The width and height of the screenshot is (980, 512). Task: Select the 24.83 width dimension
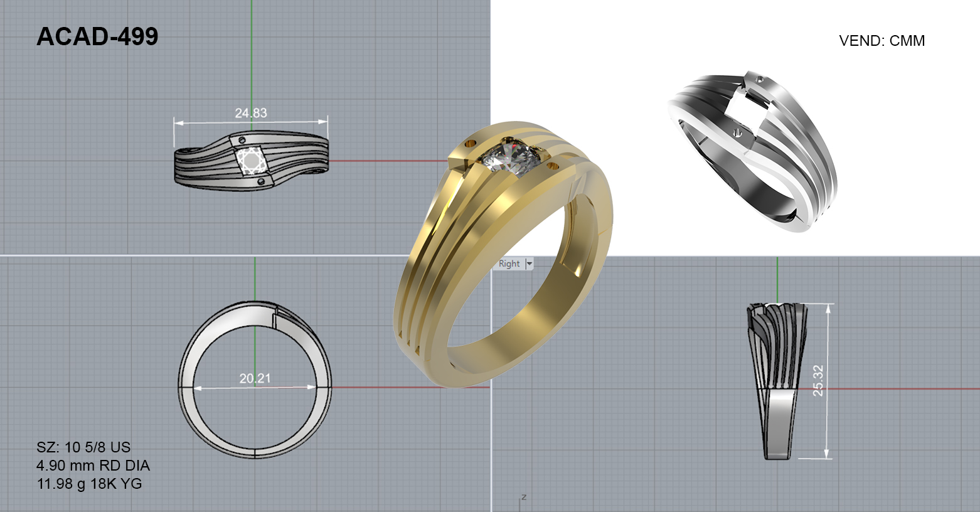point(251,113)
